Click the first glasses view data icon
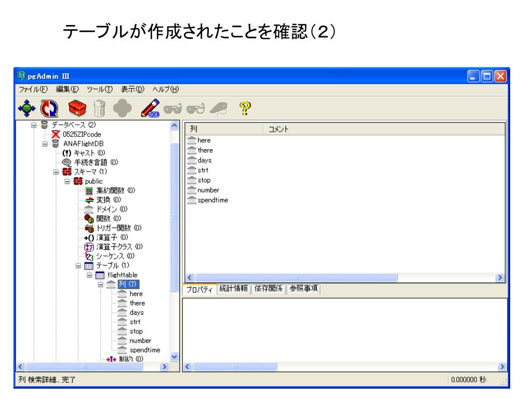 (x=172, y=109)
